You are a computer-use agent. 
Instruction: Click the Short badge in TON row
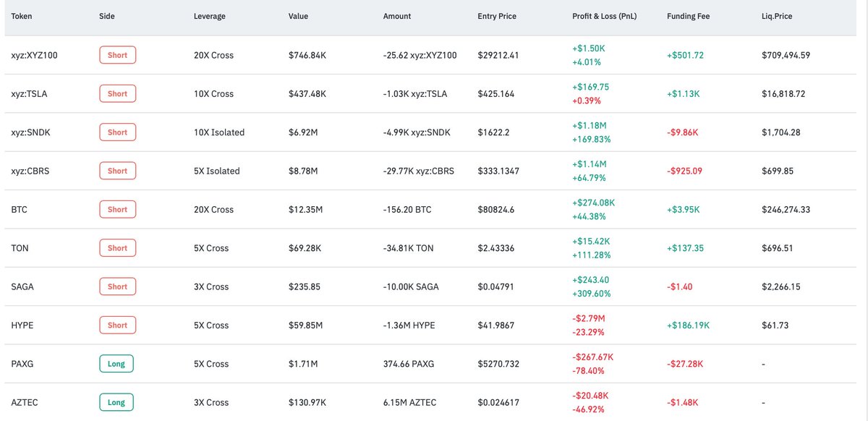pyautogui.click(x=117, y=248)
